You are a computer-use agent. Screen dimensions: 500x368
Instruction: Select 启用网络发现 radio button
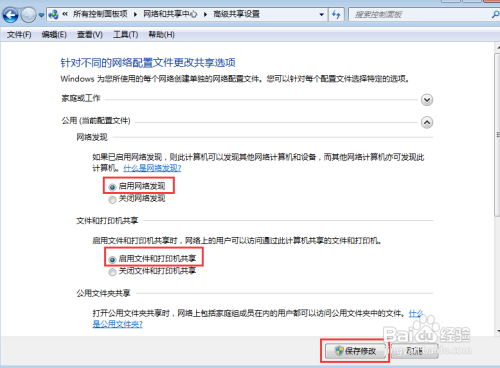(x=112, y=187)
